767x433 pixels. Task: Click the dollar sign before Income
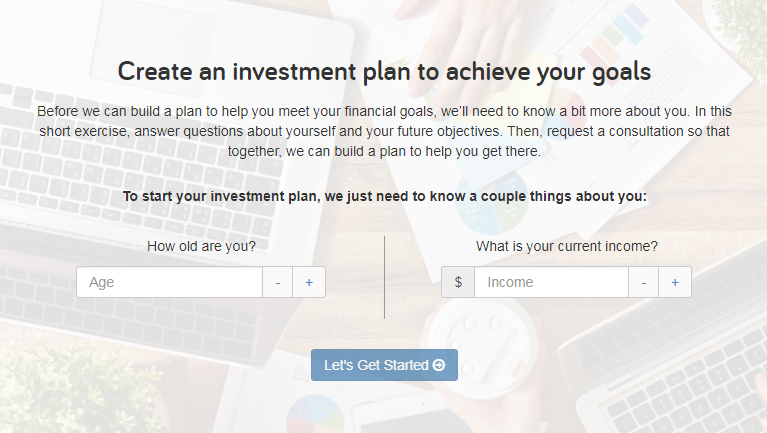(x=458, y=282)
